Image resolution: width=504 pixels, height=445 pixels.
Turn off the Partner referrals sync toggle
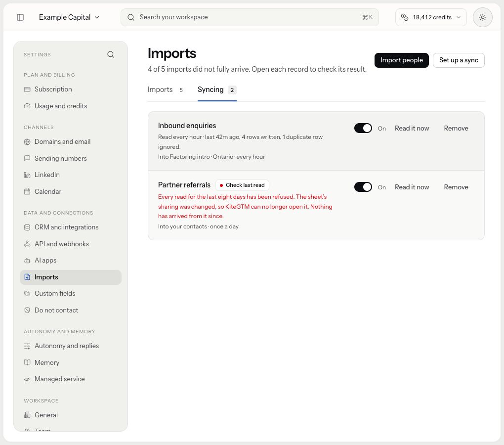pyautogui.click(x=363, y=187)
